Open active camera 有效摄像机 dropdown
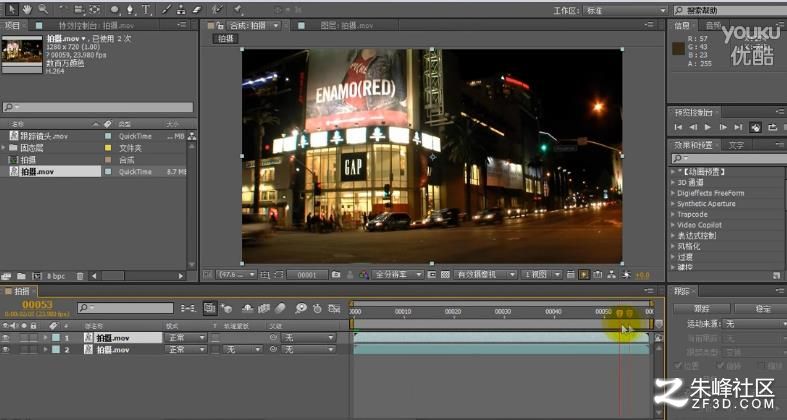This screenshot has height=420, width=787. click(485, 275)
